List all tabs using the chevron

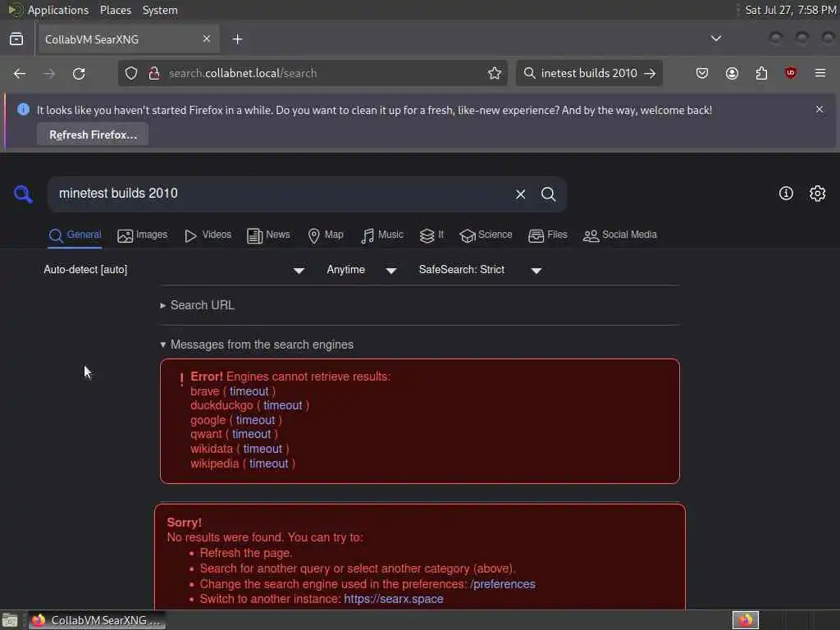(715, 39)
